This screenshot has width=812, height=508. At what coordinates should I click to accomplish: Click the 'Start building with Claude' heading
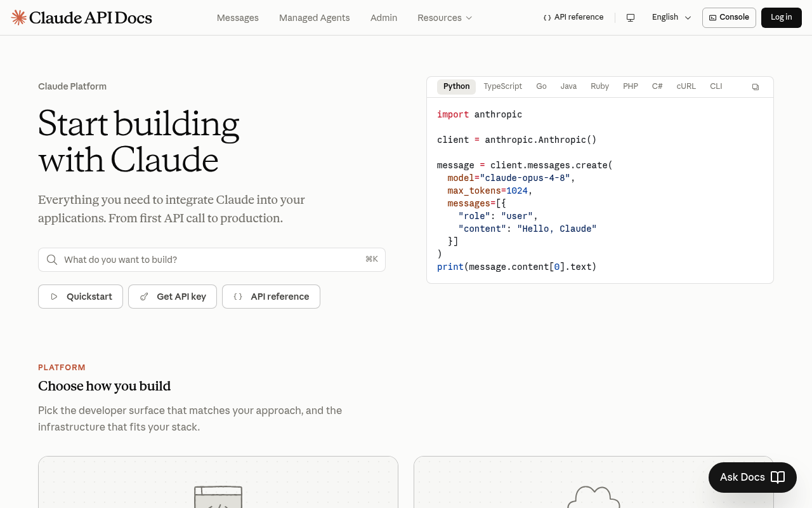click(139, 142)
